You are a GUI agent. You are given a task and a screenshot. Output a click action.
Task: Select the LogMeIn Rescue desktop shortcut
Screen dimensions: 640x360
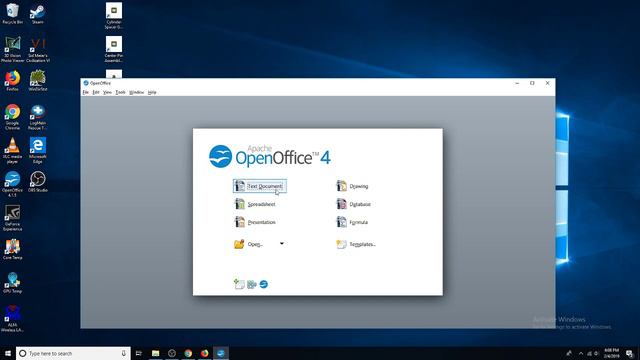point(38,117)
